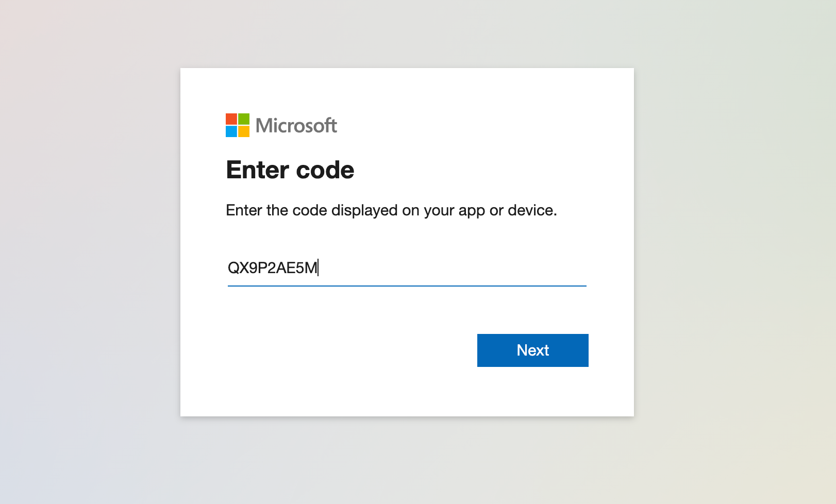Select the Next button
The image size is (836, 504).
tap(533, 350)
